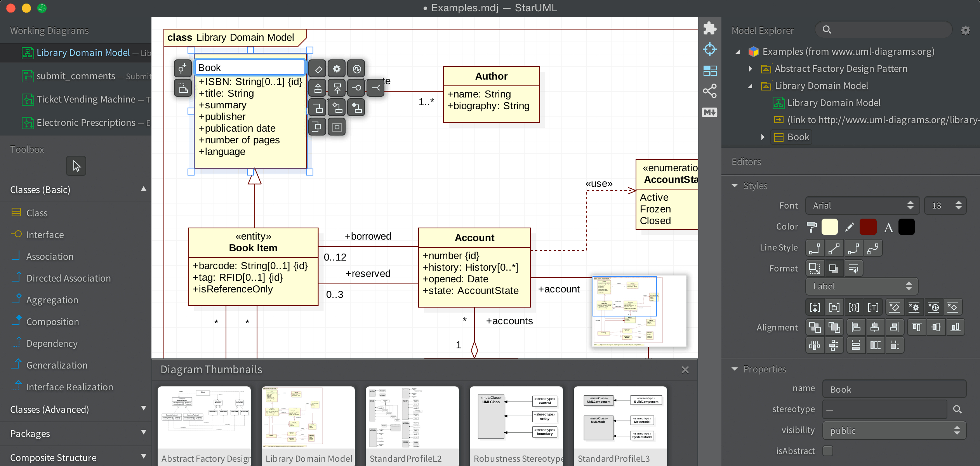980x466 pixels.
Task: Select the Association tool in toolbox
Action: tap(49, 256)
